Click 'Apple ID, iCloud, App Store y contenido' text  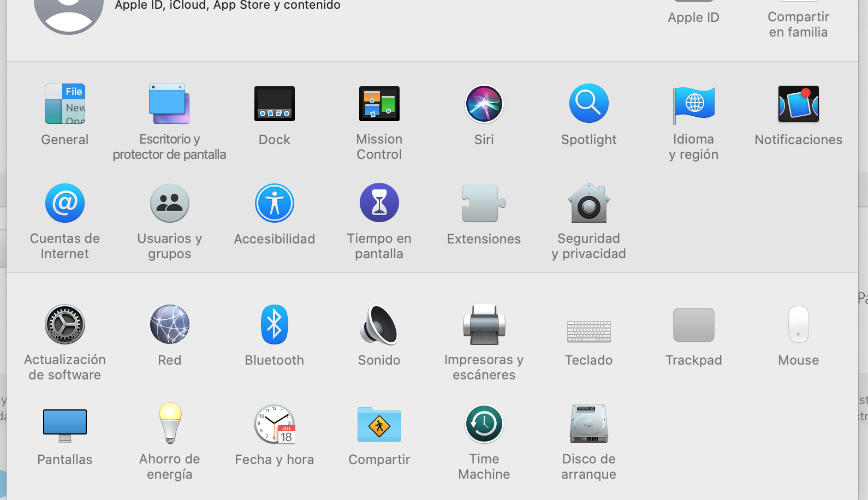coord(228,5)
